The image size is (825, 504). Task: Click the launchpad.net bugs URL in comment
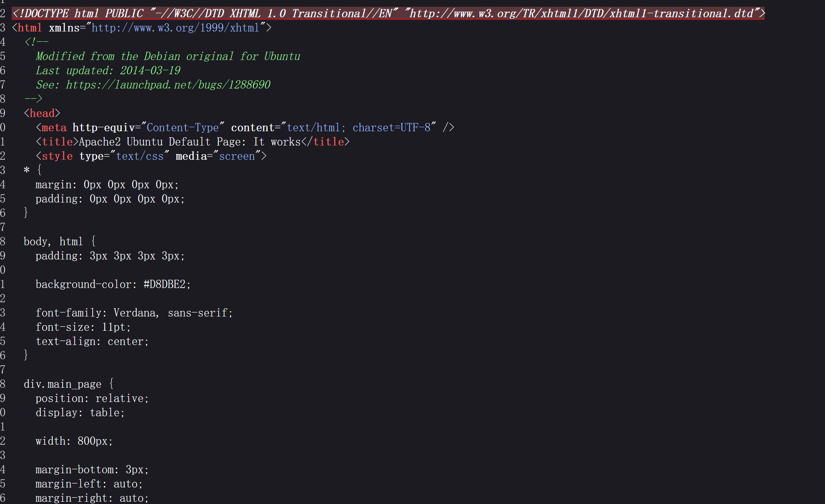(168, 85)
